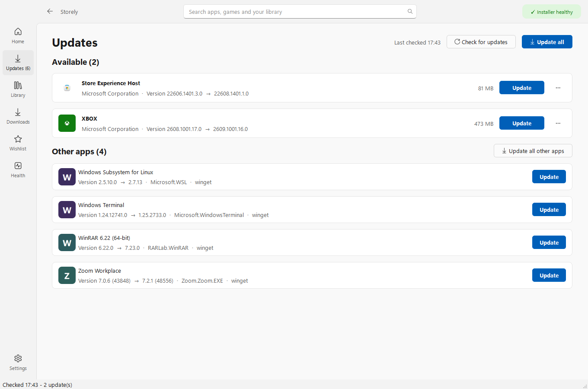Open Wishlist in the sidebar
Screen dimensions: 588x389
[18, 143]
